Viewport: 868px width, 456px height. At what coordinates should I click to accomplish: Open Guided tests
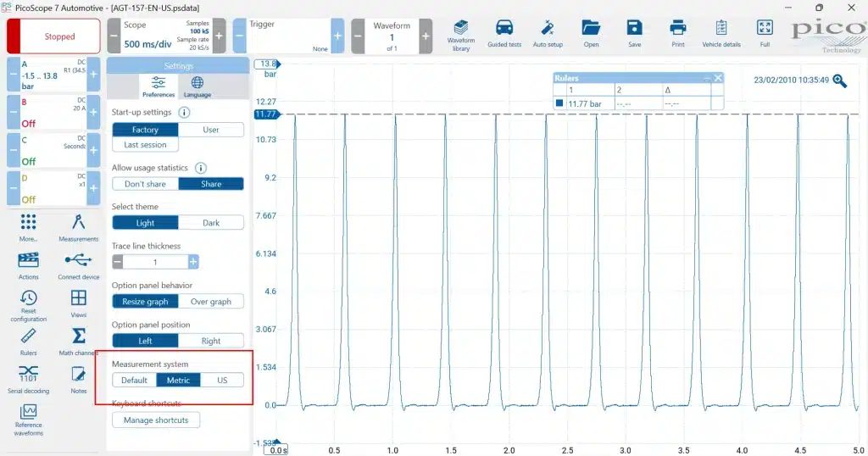click(504, 34)
